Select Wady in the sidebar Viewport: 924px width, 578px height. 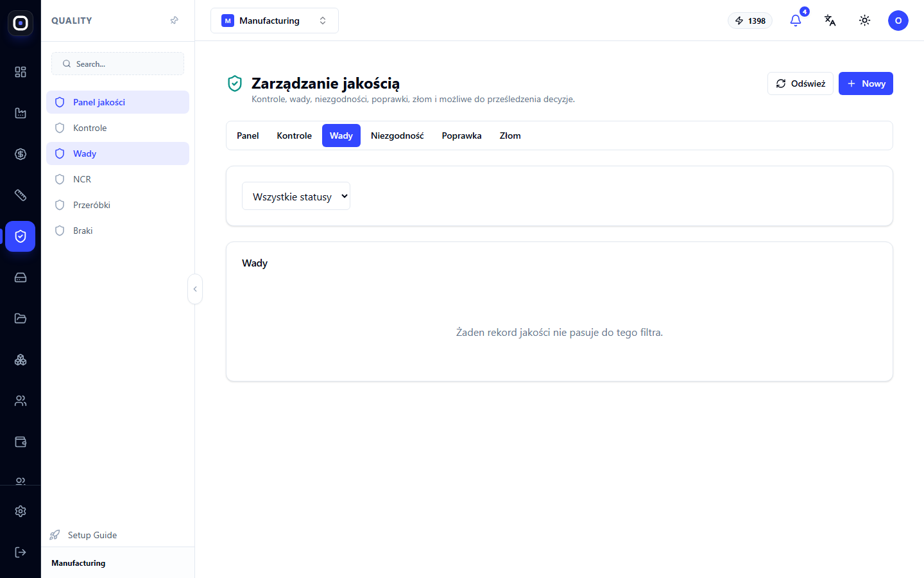[x=117, y=153]
